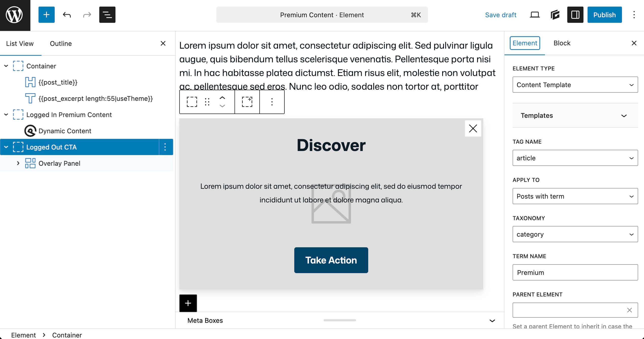Switch to the Block tab
The width and height of the screenshot is (644, 339).
click(562, 43)
